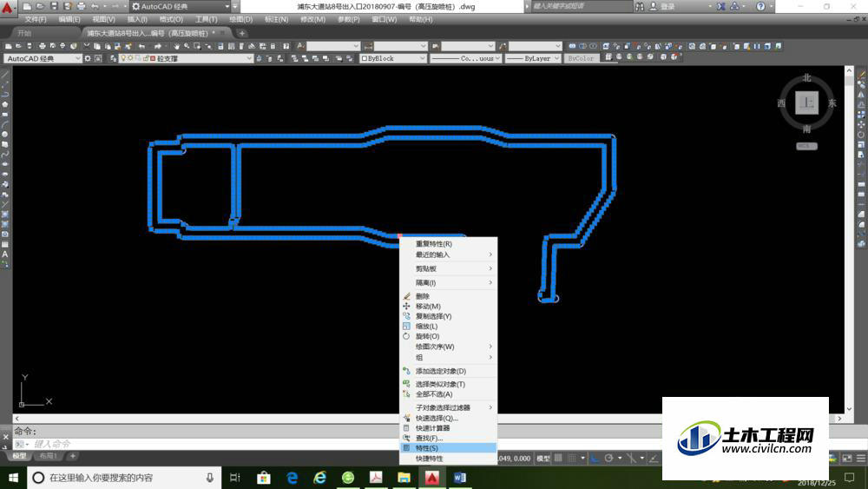This screenshot has height=489, width=868.
Task: Click Open file in quick access toolbar
Action: 41,7
